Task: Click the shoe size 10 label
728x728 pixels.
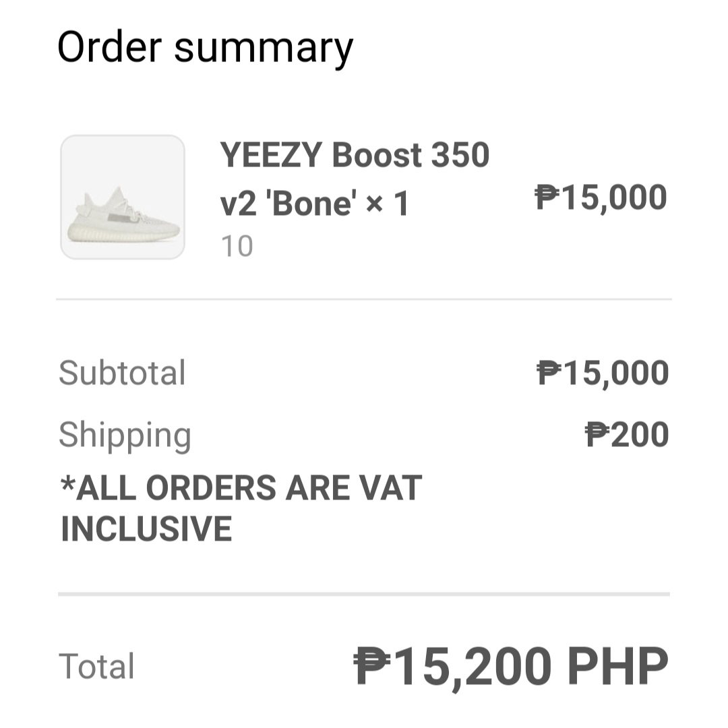Action: pyautogui.click(x=237, y=246)
